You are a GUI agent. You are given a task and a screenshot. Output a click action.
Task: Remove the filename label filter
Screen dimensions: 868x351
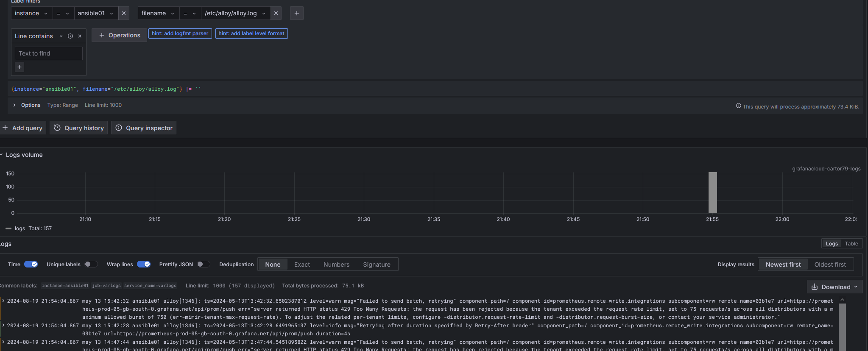(x=276, y=13)
